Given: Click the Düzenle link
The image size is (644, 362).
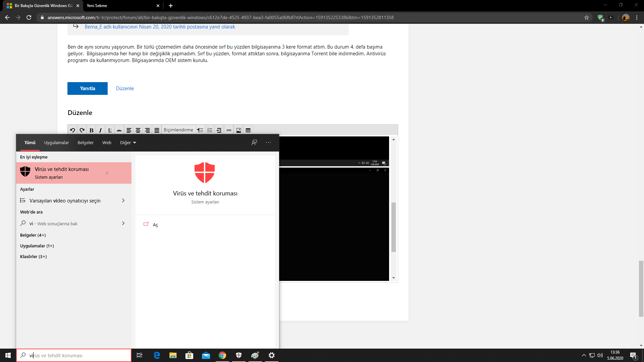Looking at the screenshot, I should coord(125,88).
